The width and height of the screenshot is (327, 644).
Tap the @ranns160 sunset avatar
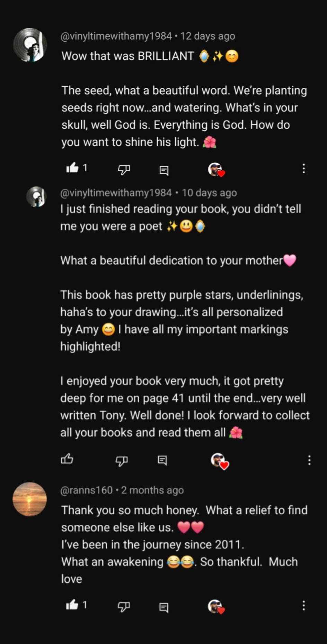pos(30,499)
